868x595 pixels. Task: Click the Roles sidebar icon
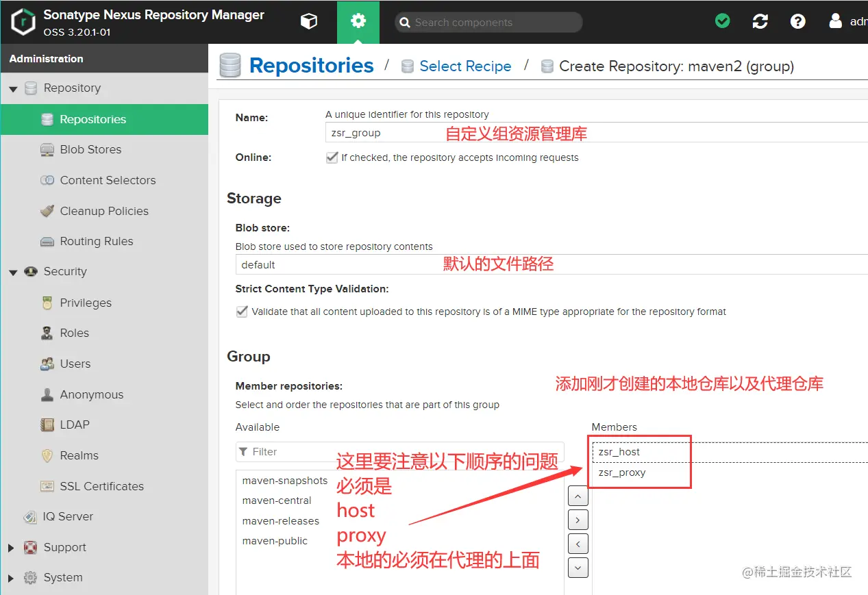pyautogui.click(x=47, y=333)
